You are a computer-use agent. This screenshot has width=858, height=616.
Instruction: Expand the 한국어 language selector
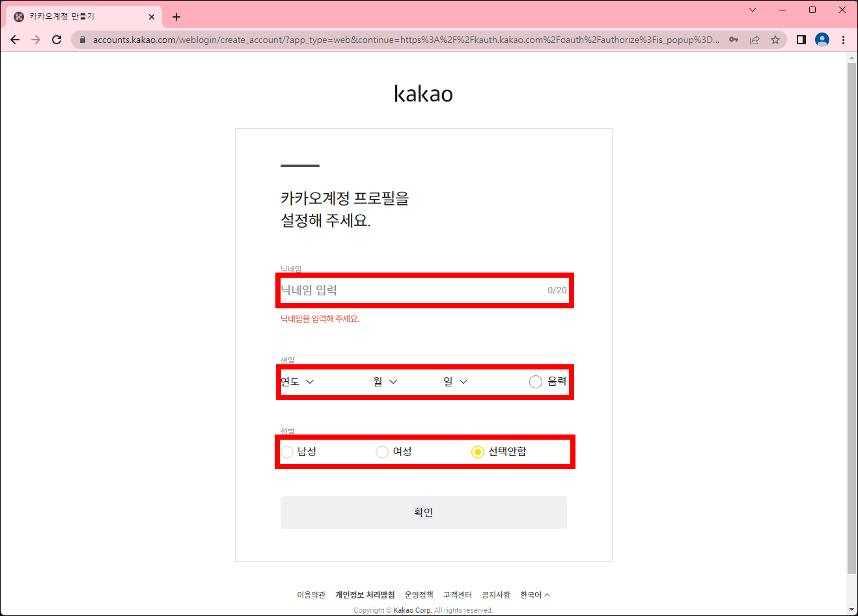coord(535,595)
